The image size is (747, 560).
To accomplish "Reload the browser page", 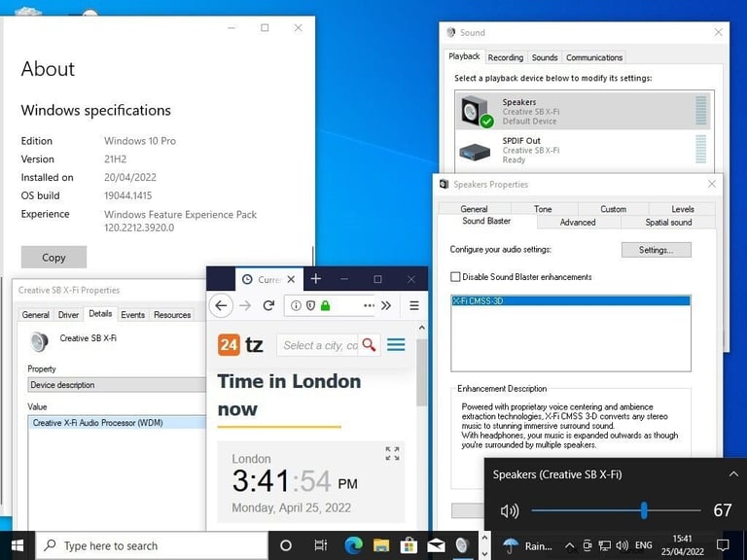I will tap(268, 305).
